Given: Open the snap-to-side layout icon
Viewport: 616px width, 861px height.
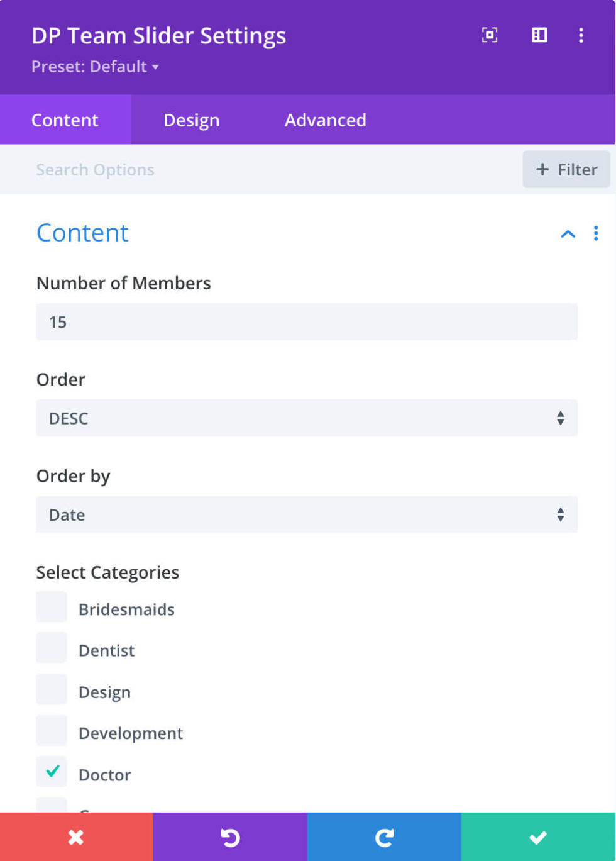Looking at the screenshot, I should coord(539,35).
